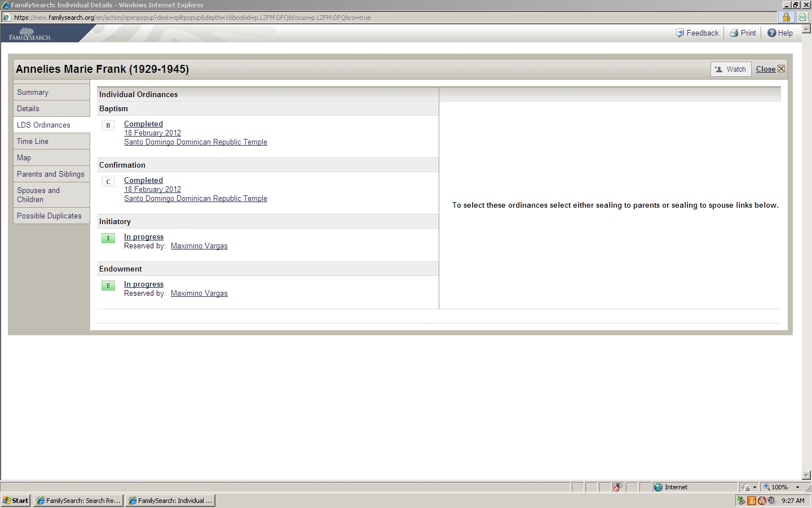Switch to the Map tab

pyautogui.click(x=51, y=157)
